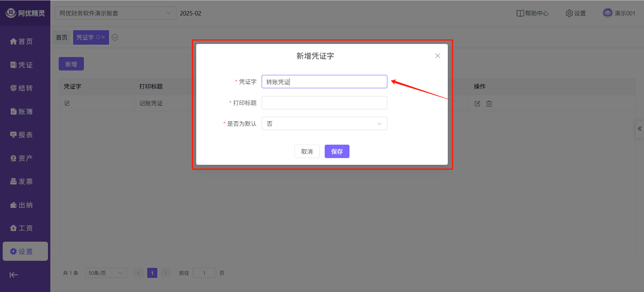The height and width of the screenshot is (292, 644).
Task: Click the 前往 page number input
Action: click(204, 273)
